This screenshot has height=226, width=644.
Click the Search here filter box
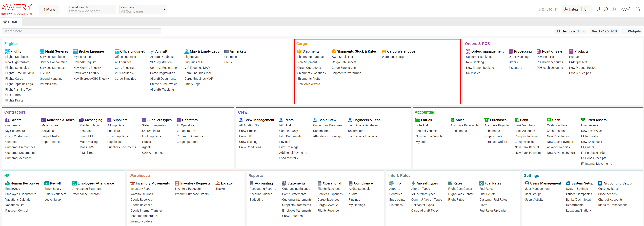(82, 31)
